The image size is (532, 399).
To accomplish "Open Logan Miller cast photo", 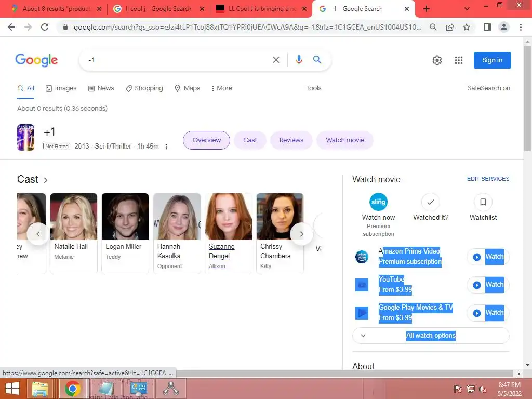I will click(x=125, y=217).
